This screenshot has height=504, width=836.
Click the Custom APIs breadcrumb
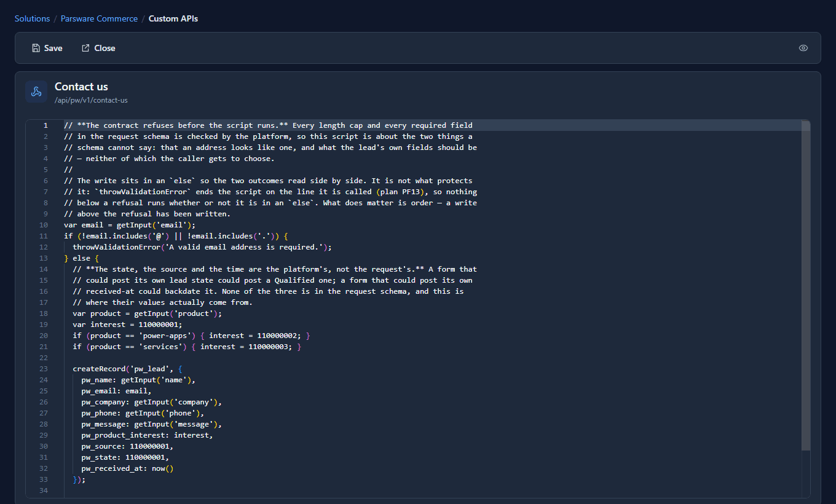pyautogui.click(x=173, y=18)
